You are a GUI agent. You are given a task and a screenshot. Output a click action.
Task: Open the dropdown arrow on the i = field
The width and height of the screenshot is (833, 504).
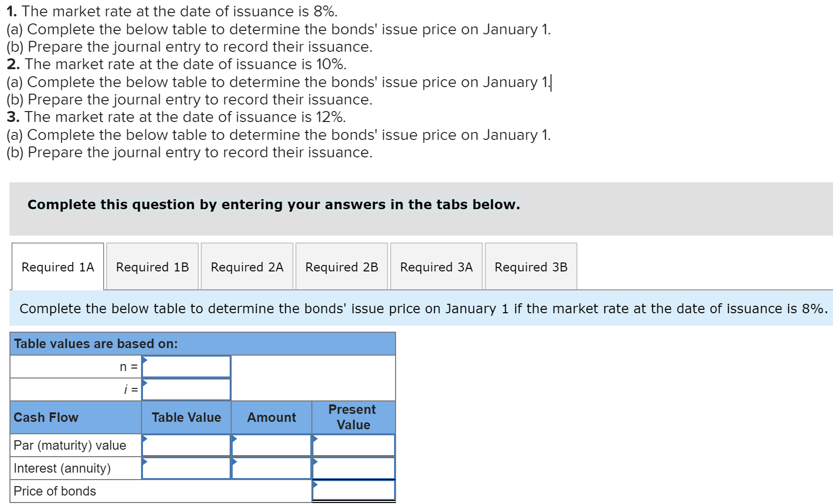[144, 383]
